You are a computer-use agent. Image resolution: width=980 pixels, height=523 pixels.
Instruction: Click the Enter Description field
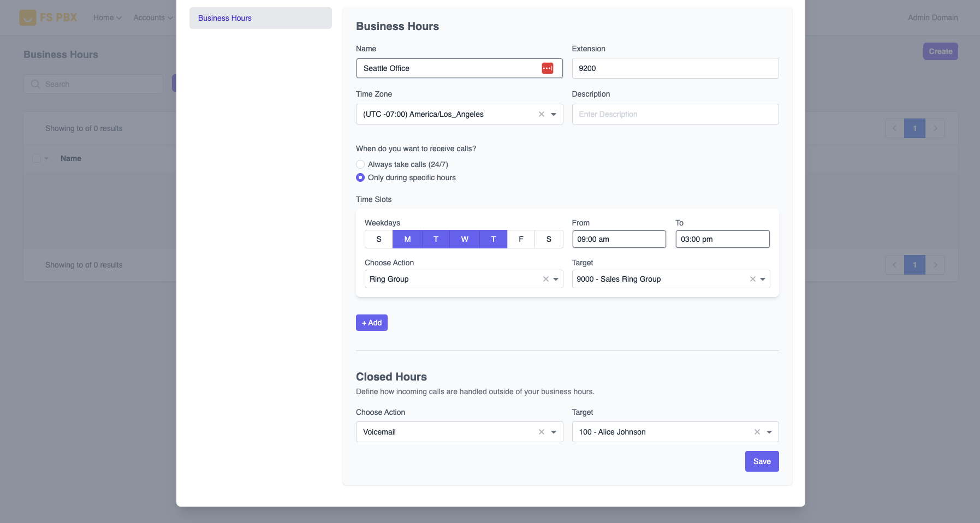click(675, 114)
